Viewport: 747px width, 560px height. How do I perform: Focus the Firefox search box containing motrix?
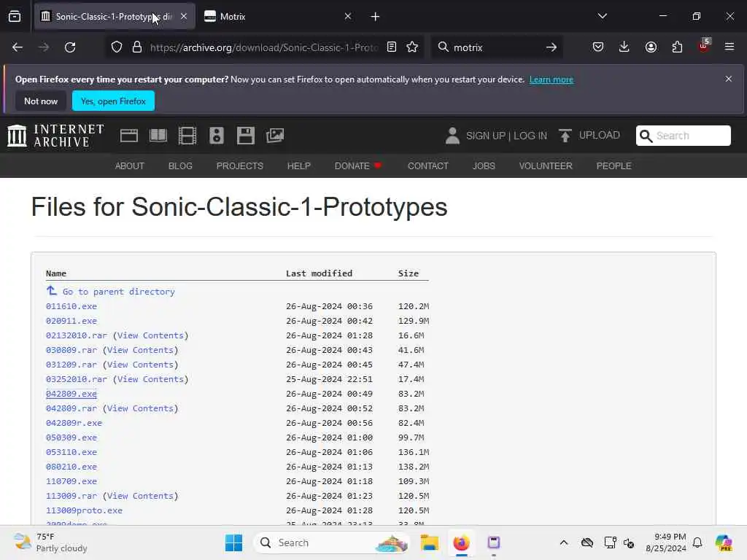pos(495,47)
